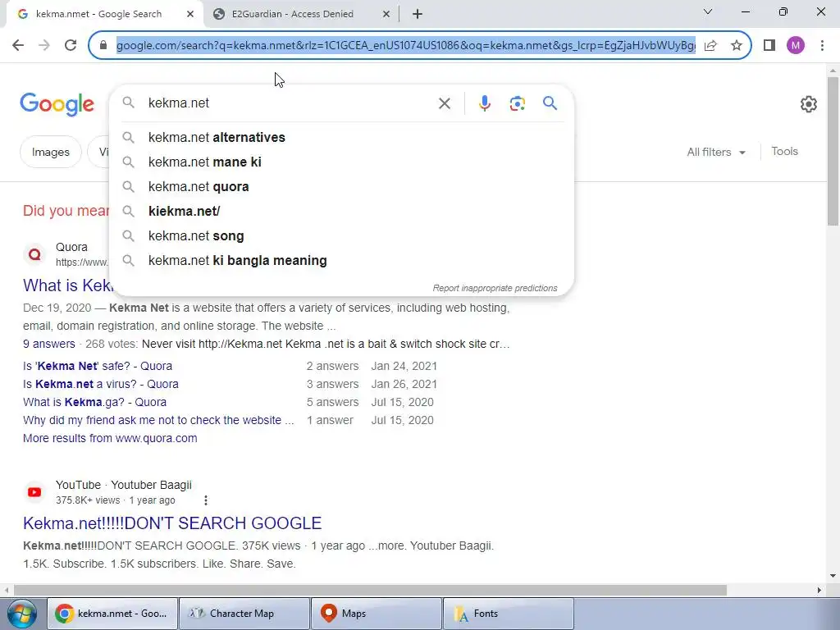Open a new tab with plus button

(418, 14)
